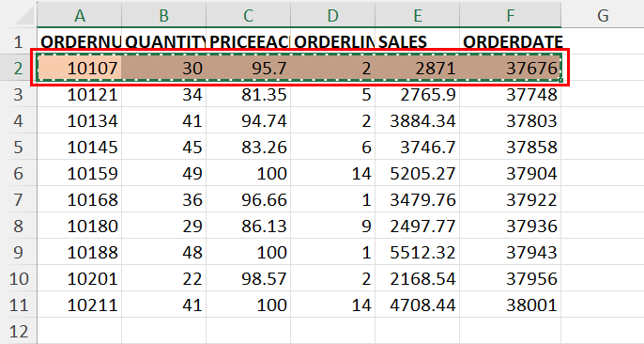Select cell containing 95.7
This screenshot has width=644, height=344.
[x=249, y=68]
